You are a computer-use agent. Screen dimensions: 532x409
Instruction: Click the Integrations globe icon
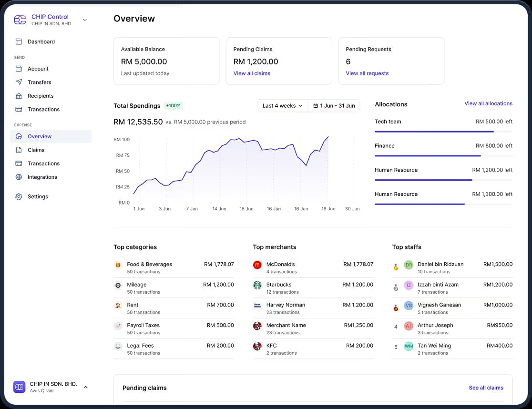point(19,177)
